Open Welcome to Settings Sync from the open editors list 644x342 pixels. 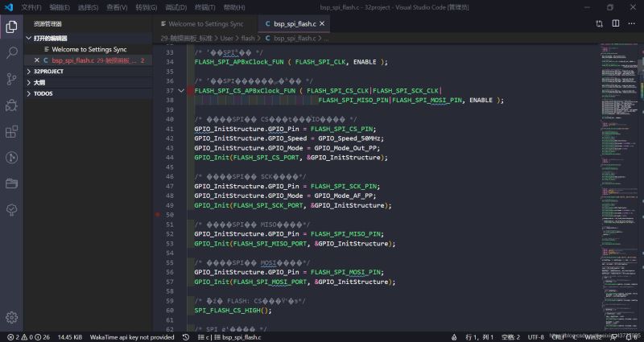(x=88, y=49)
